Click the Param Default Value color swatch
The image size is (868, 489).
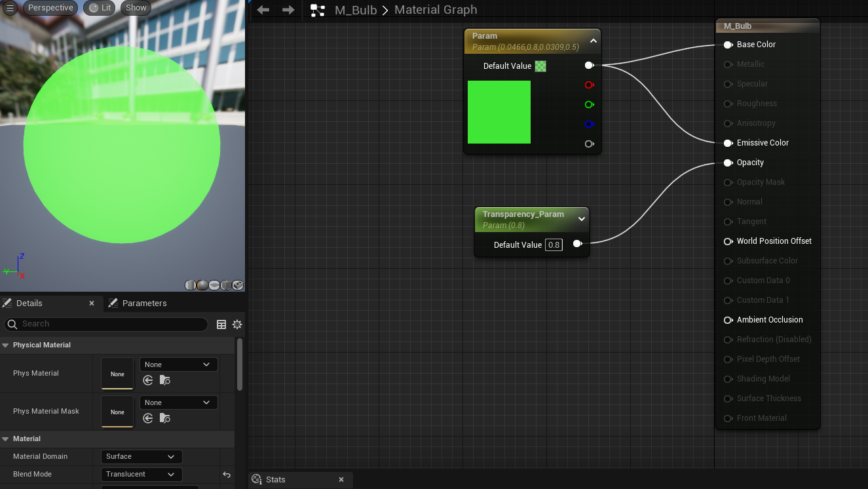click(540, 66)
